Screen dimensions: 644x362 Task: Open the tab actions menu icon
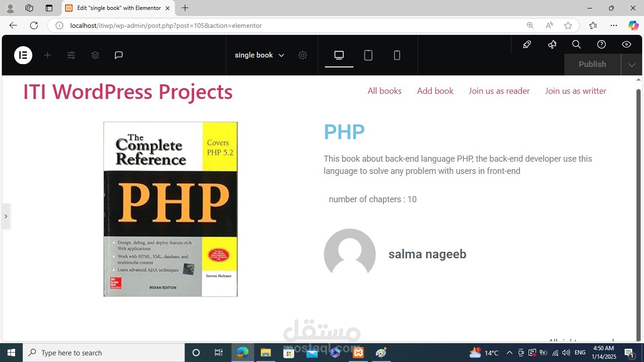tap(49, 8)
